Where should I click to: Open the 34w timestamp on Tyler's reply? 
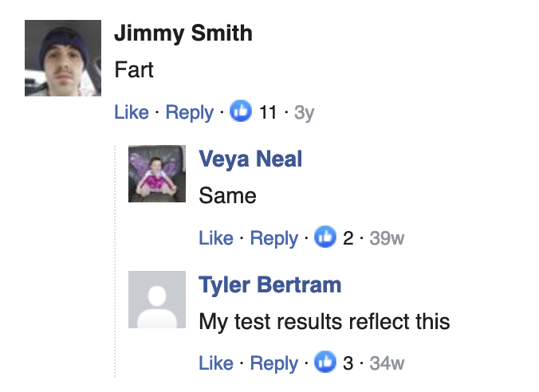(x=387, y=363)
